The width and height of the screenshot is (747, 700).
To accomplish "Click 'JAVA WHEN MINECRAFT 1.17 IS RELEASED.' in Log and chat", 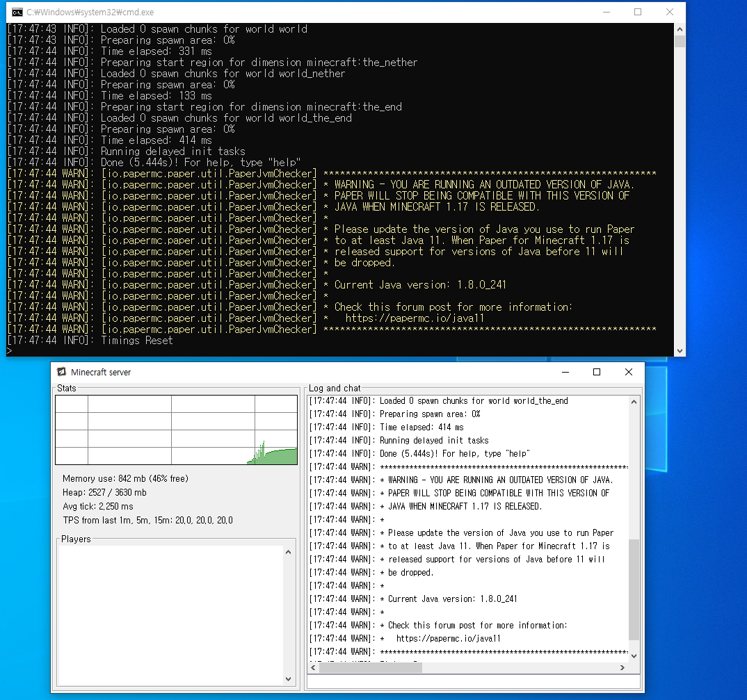I will pos(465,507).
